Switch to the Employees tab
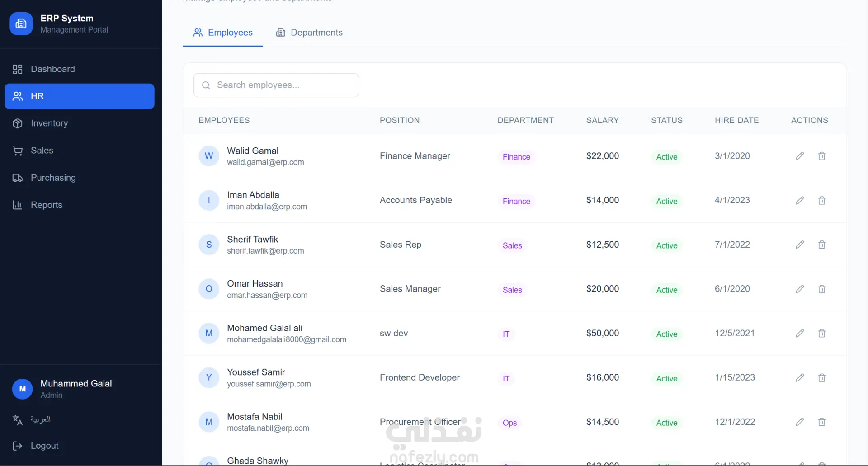 223,33
